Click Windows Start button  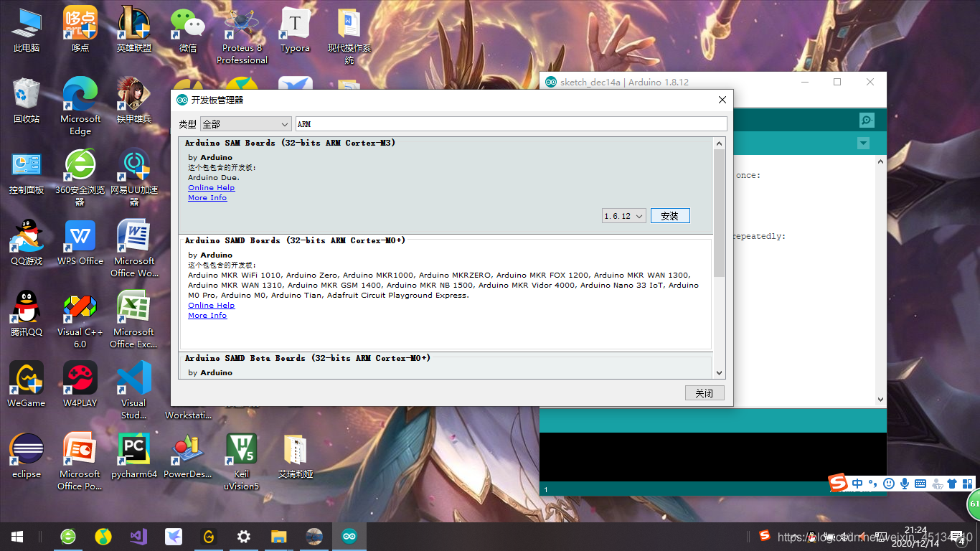click(x=17, y=537)
